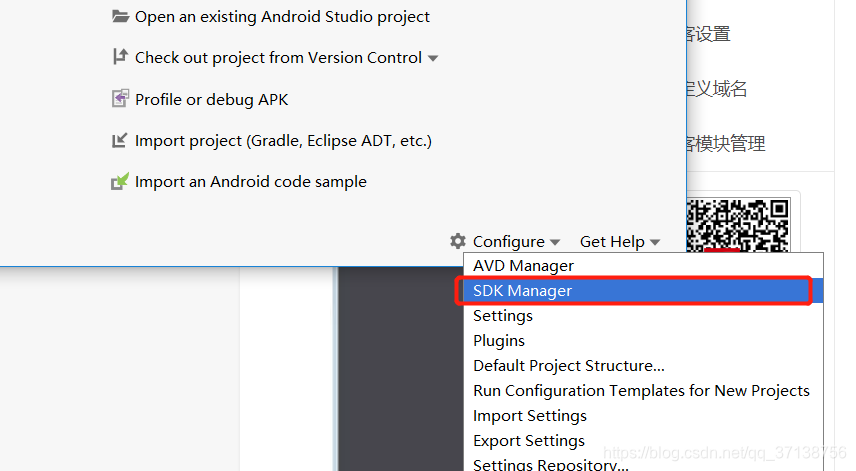856x471 pixels.
Task: Select Plugins menu entry
Action: pos(643,341)
